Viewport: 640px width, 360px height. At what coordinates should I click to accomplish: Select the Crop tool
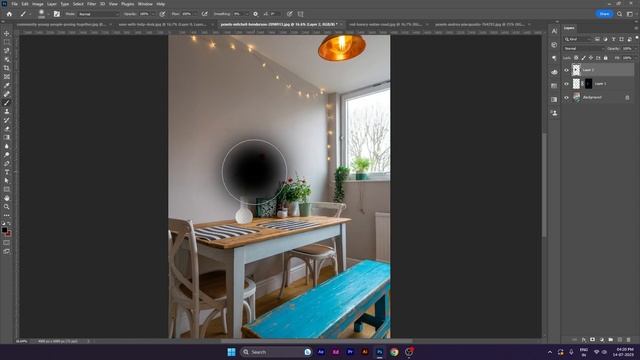7,68
